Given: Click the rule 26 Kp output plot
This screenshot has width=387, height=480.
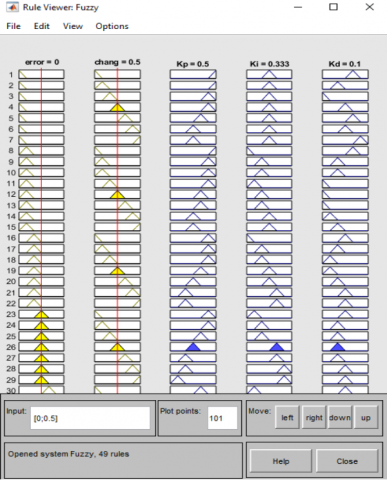Looking at the screenshot, I should click(x=193, y=347).
